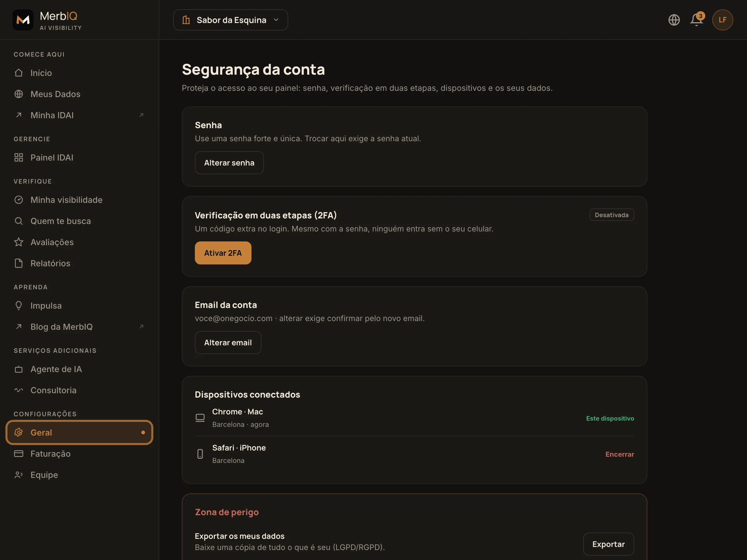Click the Exportar os meus dados label
Image resolution: width=747 pixels, height=560 pixels.
pyautogui.click(x=240, y=536)
